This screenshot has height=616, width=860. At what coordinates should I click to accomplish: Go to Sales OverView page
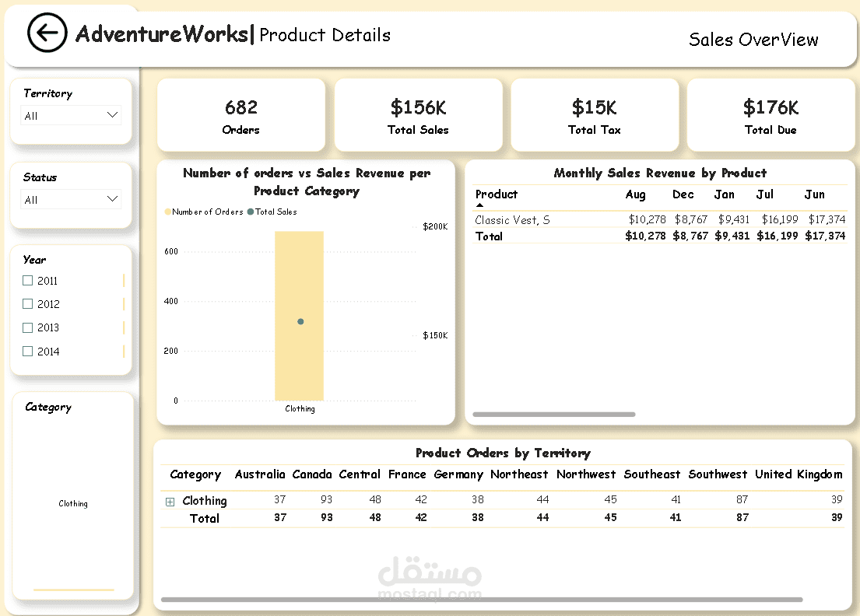click(753, 40)
